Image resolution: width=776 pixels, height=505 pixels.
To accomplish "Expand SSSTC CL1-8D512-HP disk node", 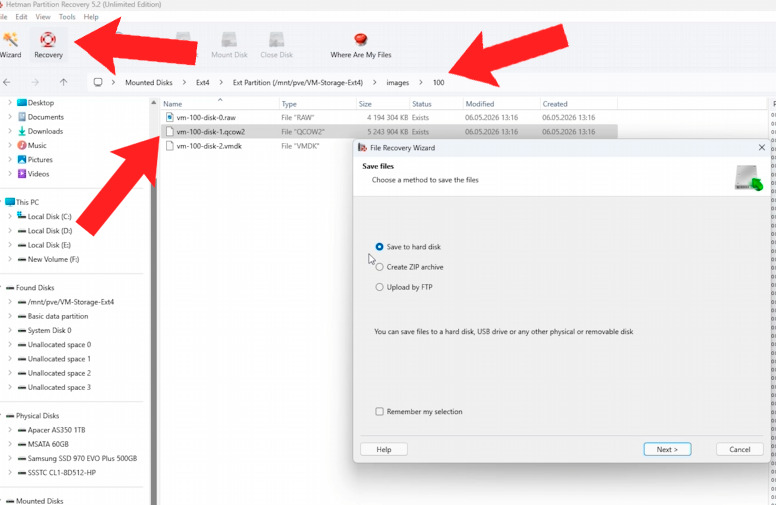I will pyautogui.click(x=10, y=473).
